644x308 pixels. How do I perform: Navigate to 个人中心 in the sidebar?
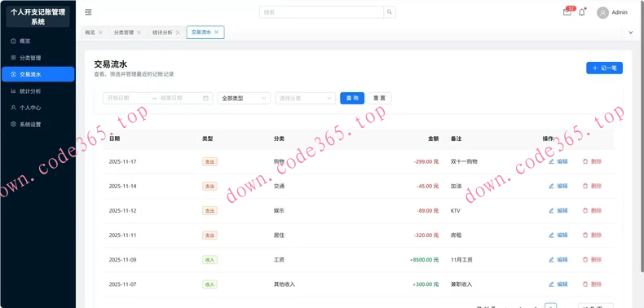[37, 108]
